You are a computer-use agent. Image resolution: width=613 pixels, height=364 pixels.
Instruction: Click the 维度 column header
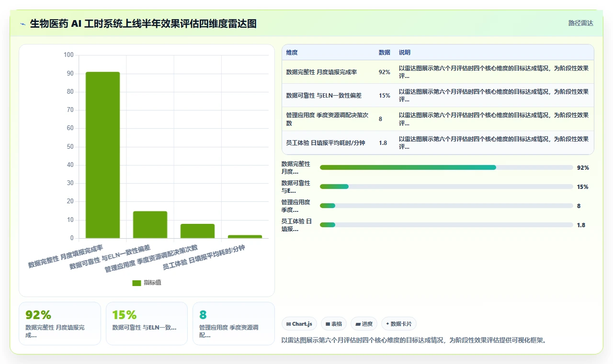pos(292,53)
